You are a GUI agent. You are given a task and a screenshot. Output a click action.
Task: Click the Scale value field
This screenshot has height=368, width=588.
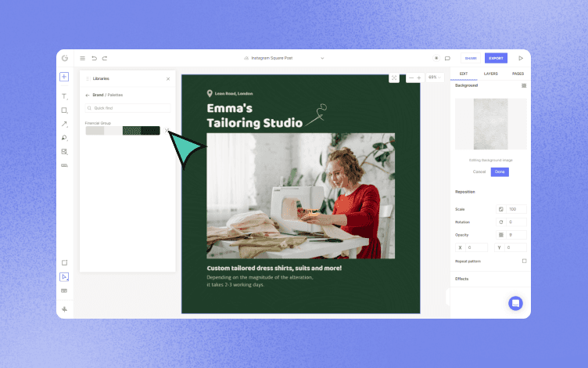[x=516, y=209]
